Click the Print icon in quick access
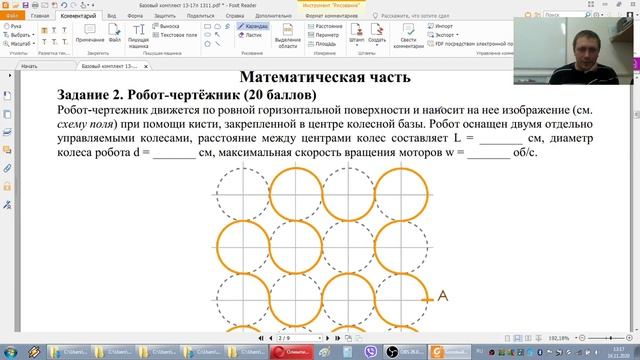This screenshot has height=360, width=640. [x=35, y=5]
